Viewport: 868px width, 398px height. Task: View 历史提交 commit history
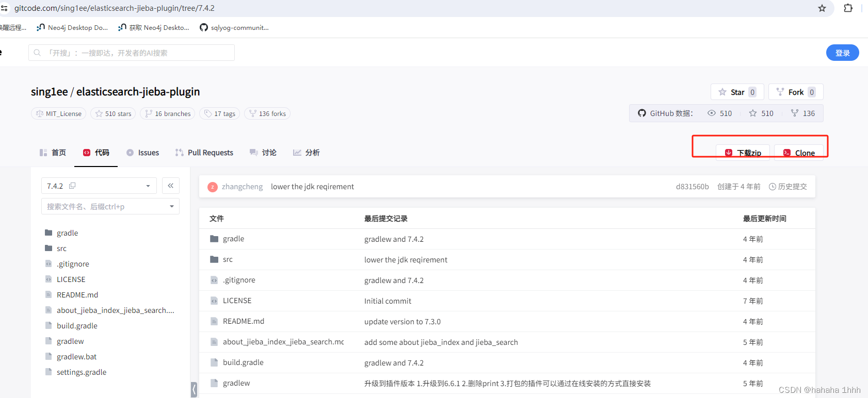[x=788, y=187]
